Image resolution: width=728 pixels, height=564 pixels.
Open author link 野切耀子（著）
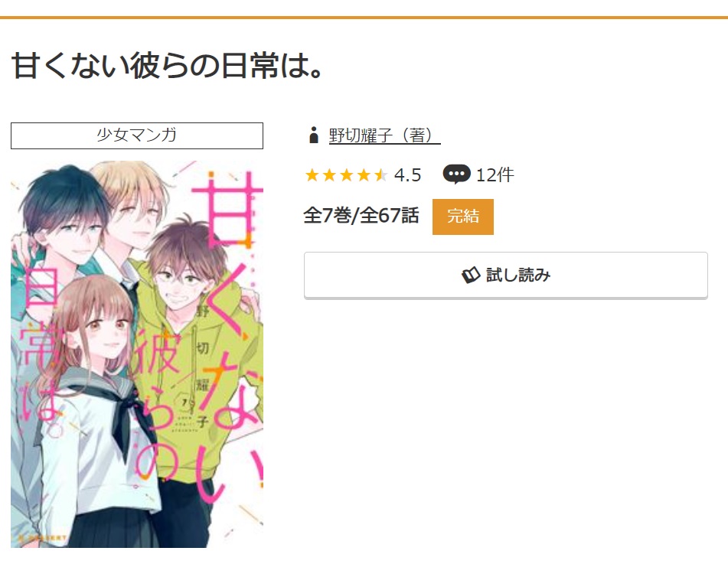pos(384,135)
